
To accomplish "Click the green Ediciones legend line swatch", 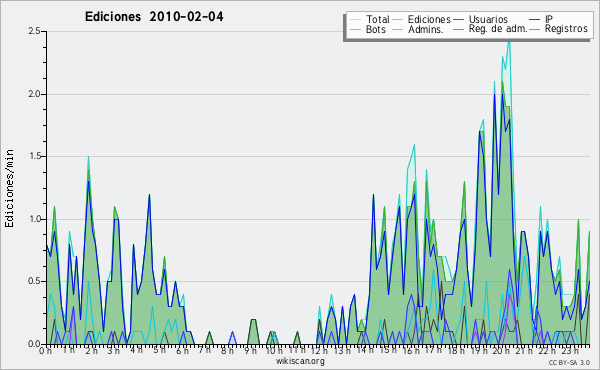I will click(398, 20).
